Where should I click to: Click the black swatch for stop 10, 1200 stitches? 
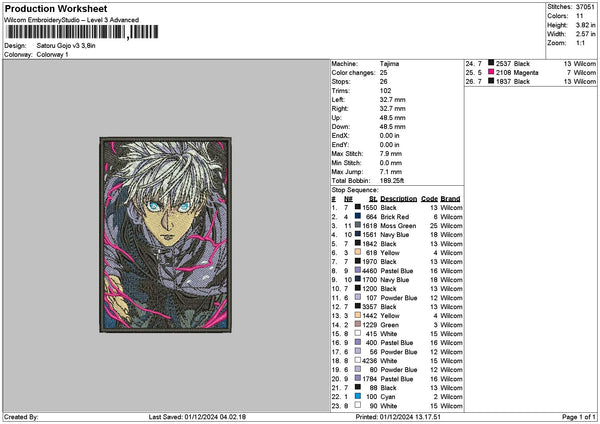358,288
